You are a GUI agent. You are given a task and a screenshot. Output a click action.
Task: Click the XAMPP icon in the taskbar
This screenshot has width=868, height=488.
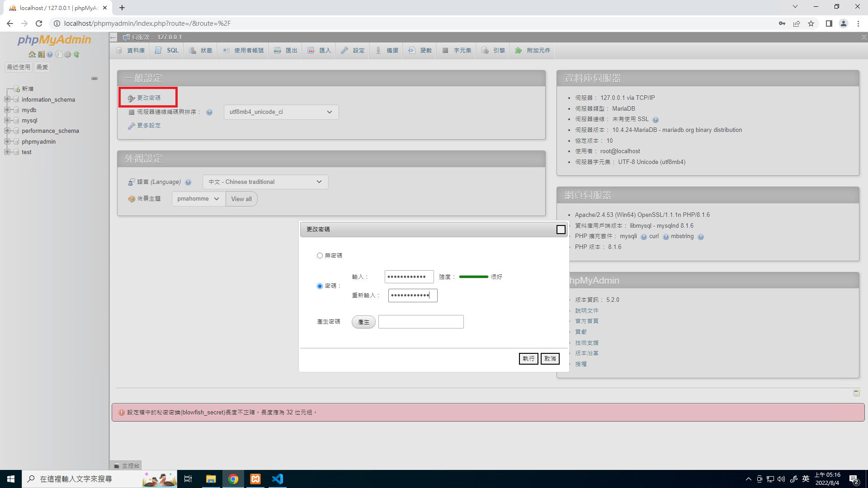point(255,479)
